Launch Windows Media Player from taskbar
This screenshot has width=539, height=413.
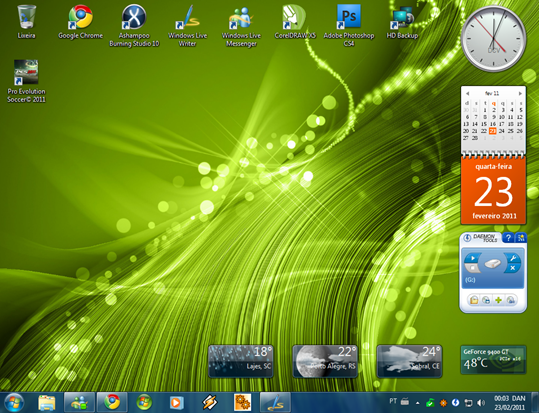pyautogui.click(x=176, y=403)
